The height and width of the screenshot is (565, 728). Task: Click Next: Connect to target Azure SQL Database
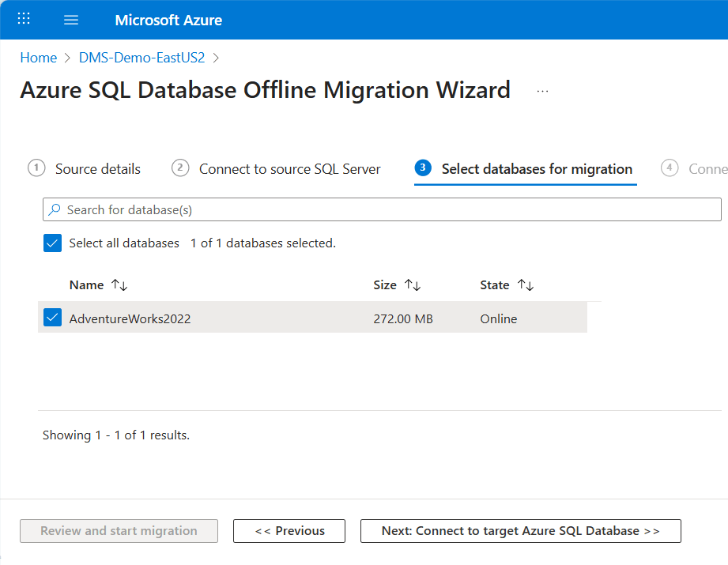pyautogui.click(x=520, y=530)
